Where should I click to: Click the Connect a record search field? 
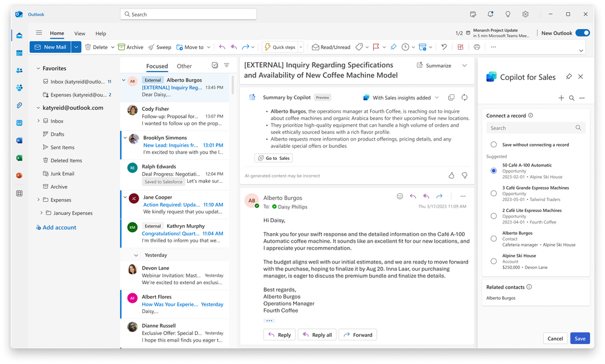[535, 128]
